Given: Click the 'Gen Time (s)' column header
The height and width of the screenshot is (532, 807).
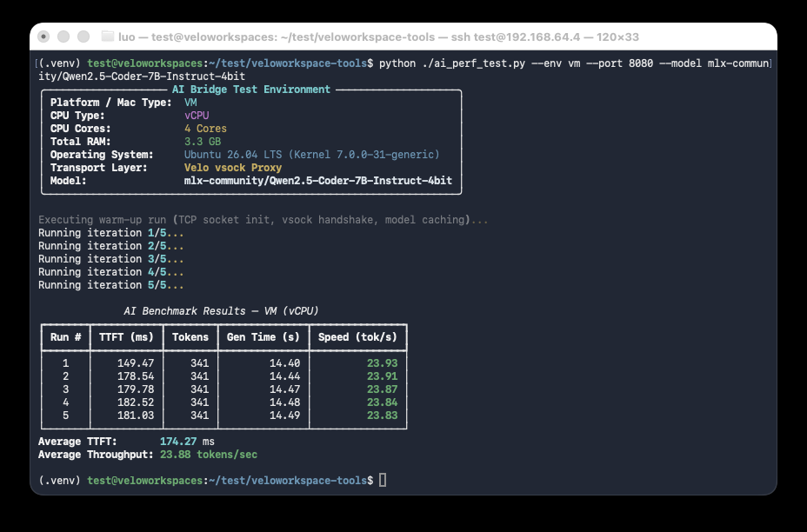Looking at the screenshot, I should (263, 337).
